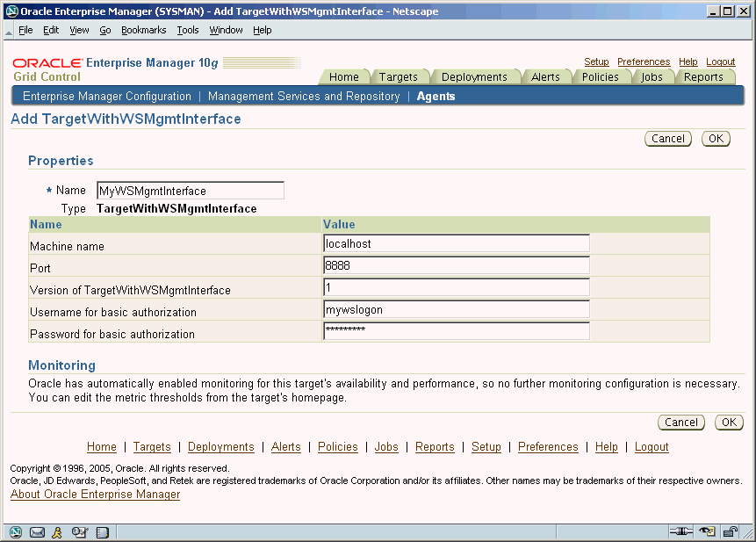The image size is (756, 542).
Task: Switch to the Jobs tab
Action: 652,77
